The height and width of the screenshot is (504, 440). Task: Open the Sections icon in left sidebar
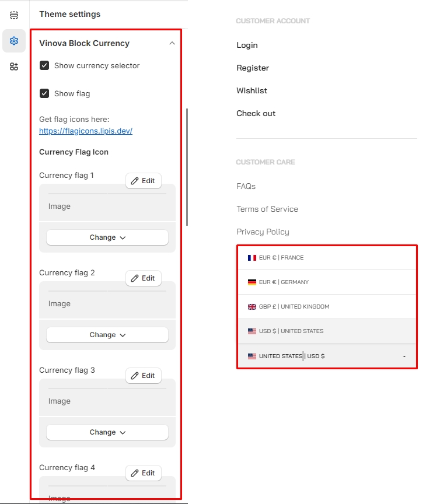click(x=14, y=15)
